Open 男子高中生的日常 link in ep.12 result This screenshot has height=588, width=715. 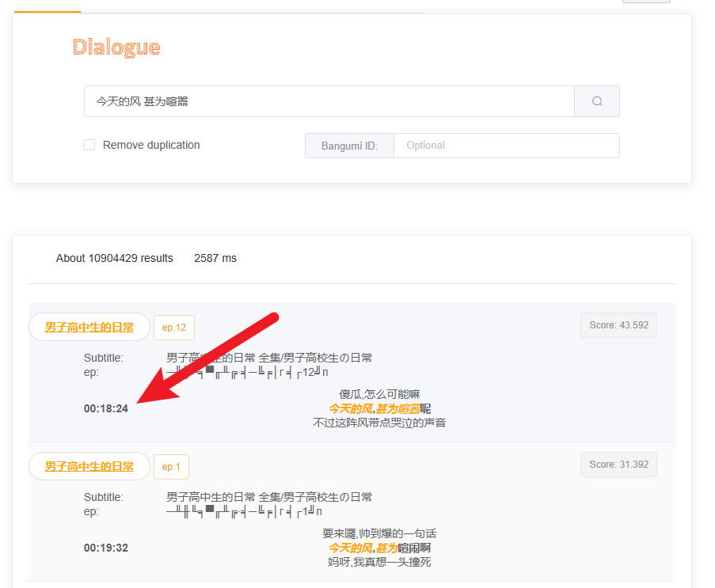point(89,327)
